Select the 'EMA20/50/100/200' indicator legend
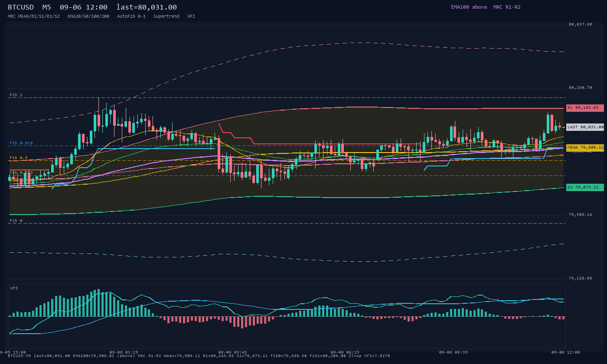 pos(88,16)
